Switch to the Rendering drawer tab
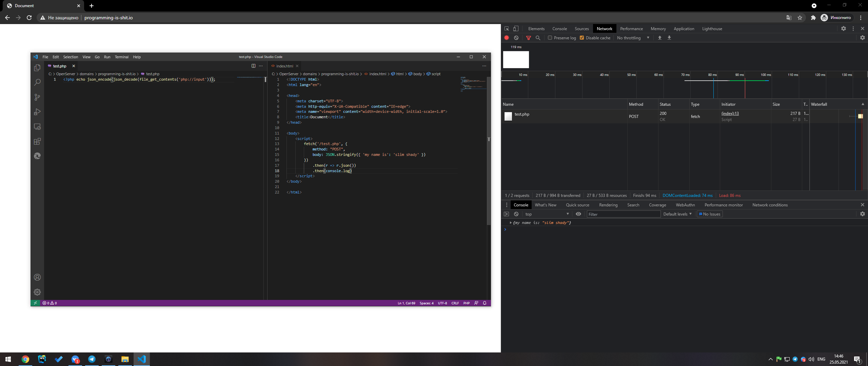Viewport: 868px width, 366px height. (x=608, y=205)
